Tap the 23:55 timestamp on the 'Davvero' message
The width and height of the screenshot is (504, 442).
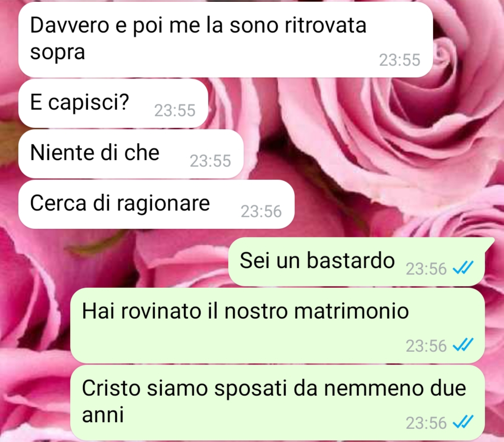400,60
